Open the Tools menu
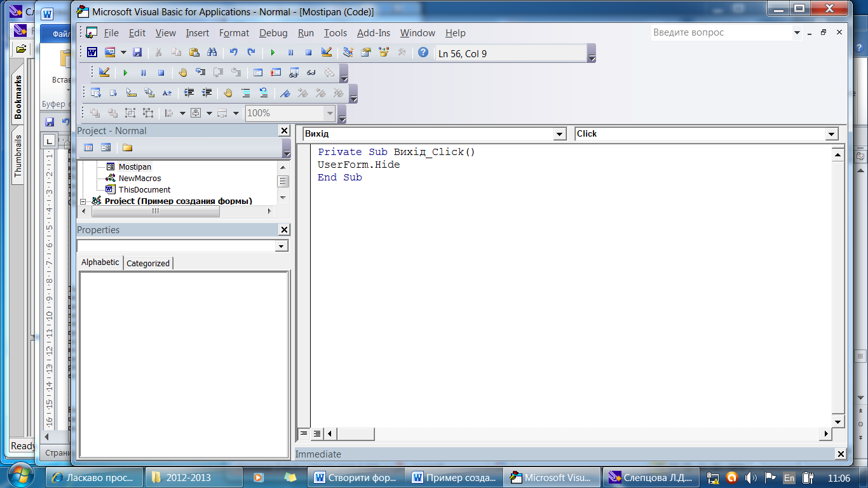Screen dimensions: 868x488 (336, 33)
